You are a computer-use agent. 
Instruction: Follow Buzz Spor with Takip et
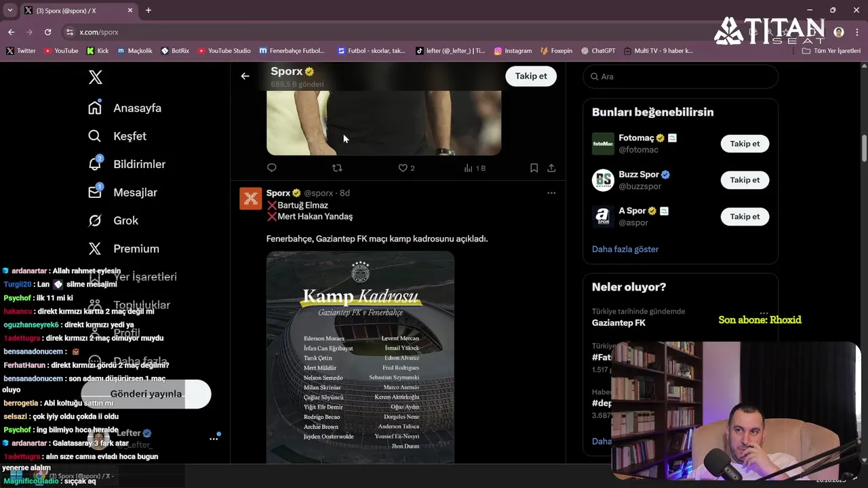[745, 180]
